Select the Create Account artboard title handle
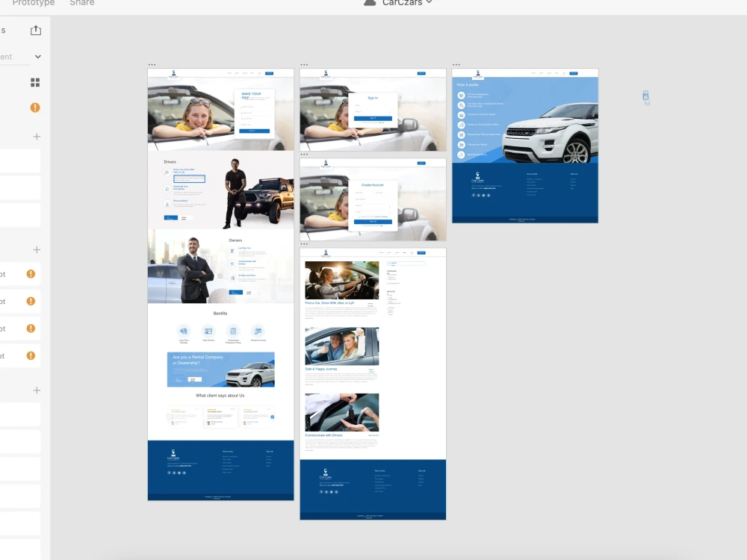Screen dimensions: 747x560 click(305, 155)
